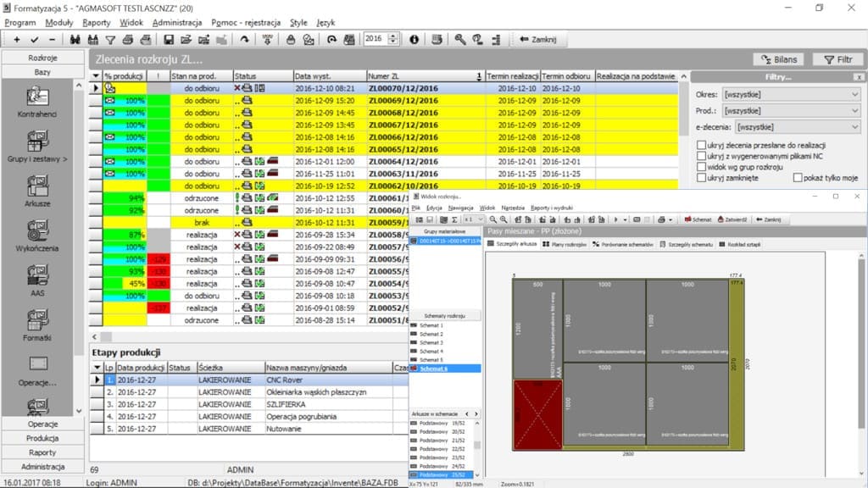Image resolution: width=868 pixels, height=488 pixels.
Task: Click the info circle icon in the toolbar
Action: pyautogui.click(x=415, y=39)
